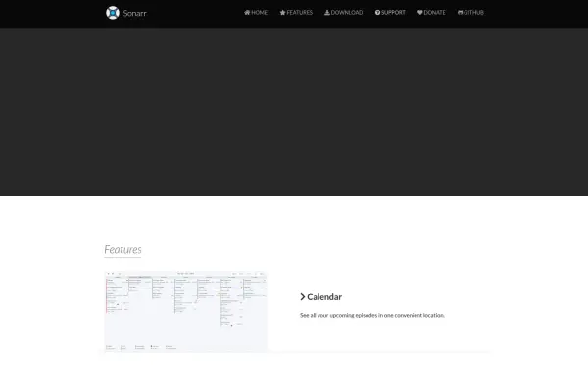The image size is (588, 368).
Task: Click the chevron icon before Calendar
Action: coord(303,297)
